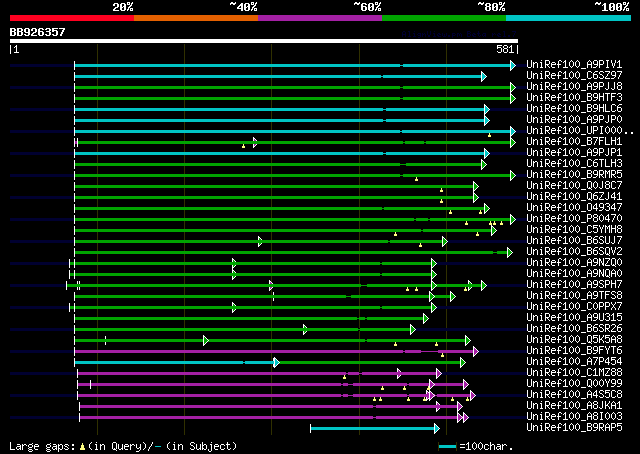The width and height of the screenshot is (640, 454).
Task: Open the truncated UniRef100_UPI000.. label
Action: (580, 131)
